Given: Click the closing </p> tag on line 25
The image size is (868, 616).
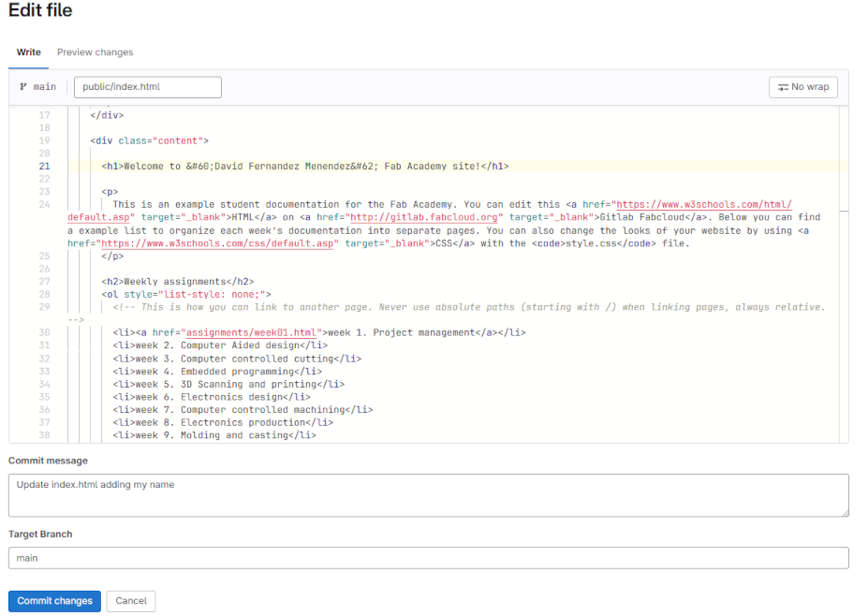Looking at the screenshot, I should point(112,257).
